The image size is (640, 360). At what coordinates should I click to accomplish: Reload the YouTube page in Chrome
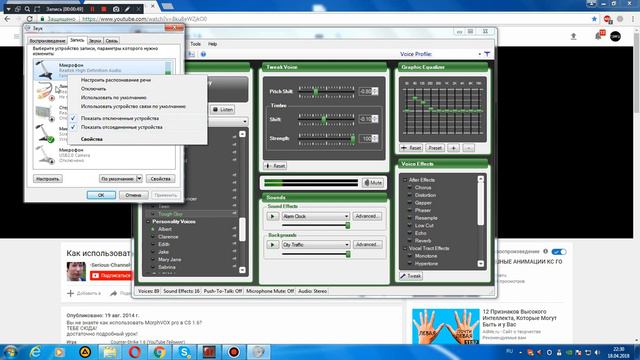pyautogui.click(x=29, y=19)
